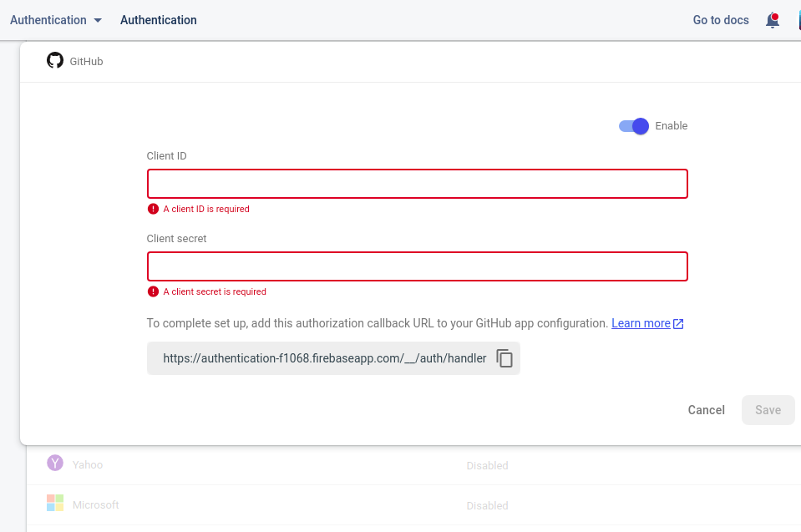
Task: Click the Microsoft provider row label
Action: pos(96,505)
